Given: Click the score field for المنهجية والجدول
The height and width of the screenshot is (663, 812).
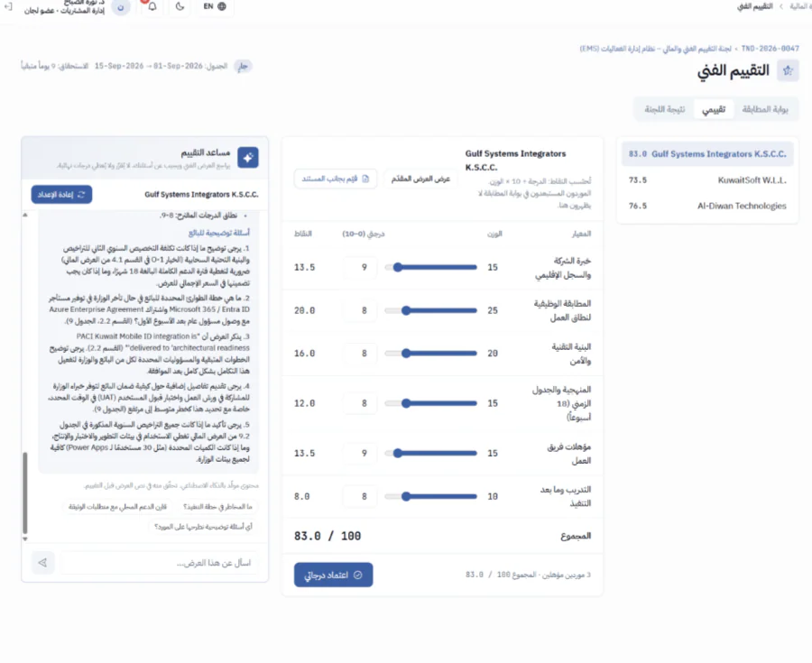Looking at the screenshot, I should pos(360,403).
